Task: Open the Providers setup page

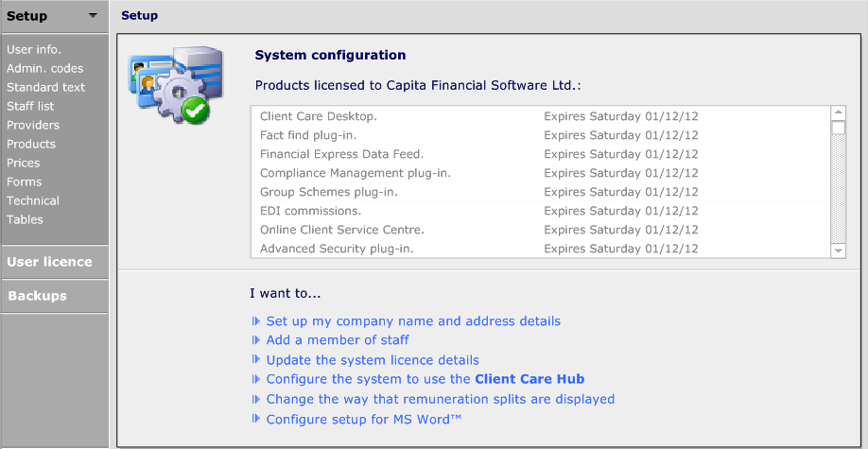Action: coord(33,125)
